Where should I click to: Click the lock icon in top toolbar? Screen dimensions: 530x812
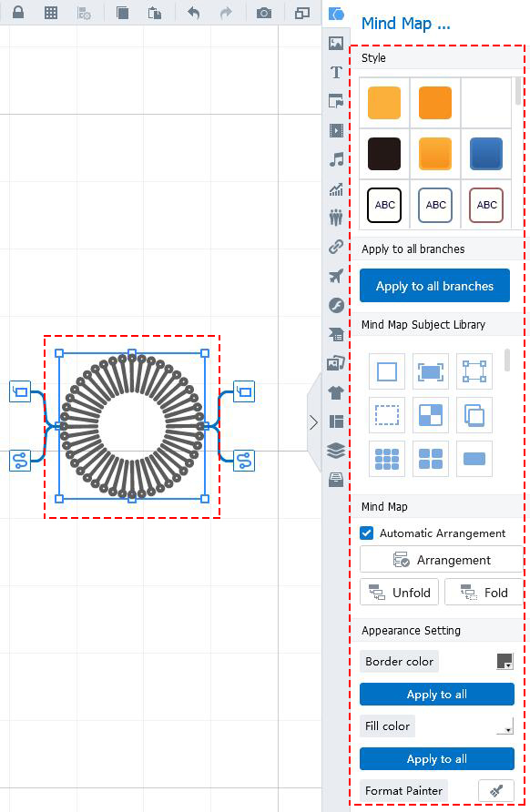coord(18,13)
